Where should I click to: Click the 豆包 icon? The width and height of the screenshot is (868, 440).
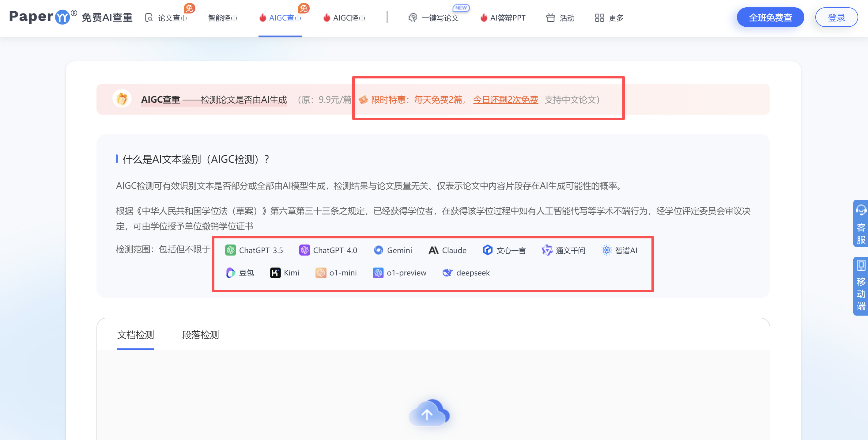point(231,273)
